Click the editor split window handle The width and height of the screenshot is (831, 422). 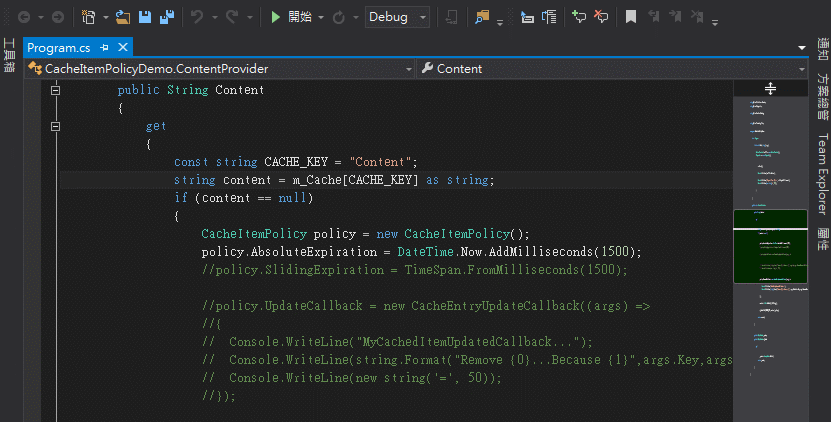click(771, 88)
